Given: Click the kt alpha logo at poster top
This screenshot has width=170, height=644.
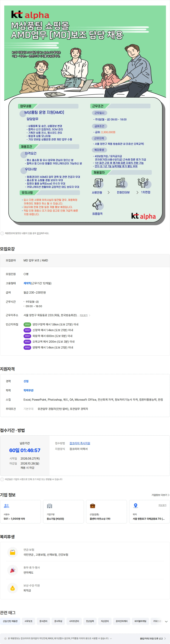Looking at the screenshot, I should [30, 15].
